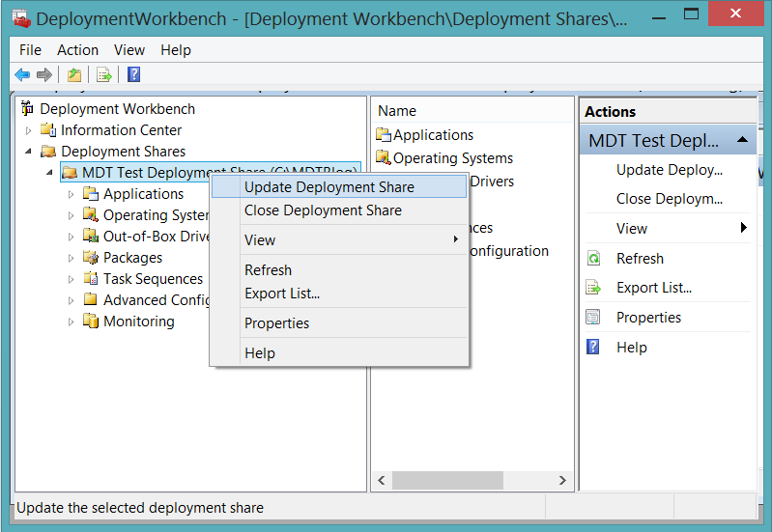Screen dimensions: 772x532
Task: Select Monitoring label in the tree
Action: pyautogui.click(x=138, y=322)
